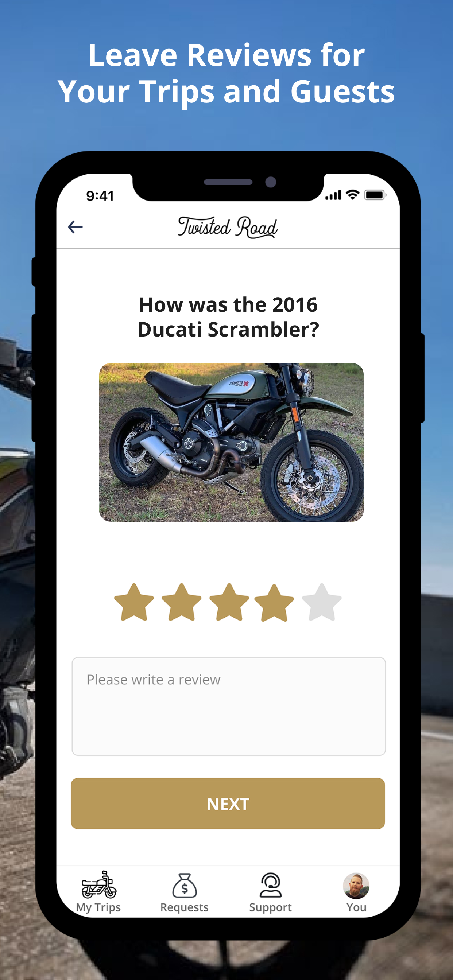Image resolution: width=453 pixels, height=980 pixels.
Task: Tap the Ducati Scrambler photo
Action: click(x=232, y=442)
